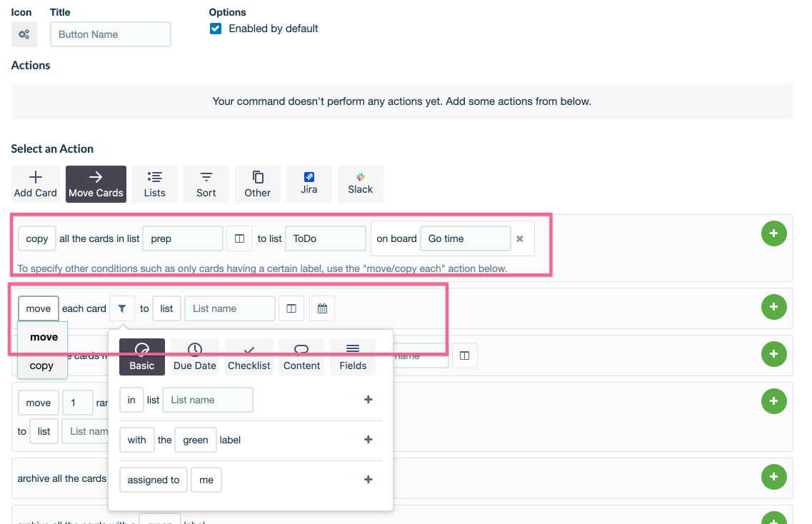Open the assigned to dropdown
The height and width of the screenshot is (524, 812).
(x=153, y=479)
